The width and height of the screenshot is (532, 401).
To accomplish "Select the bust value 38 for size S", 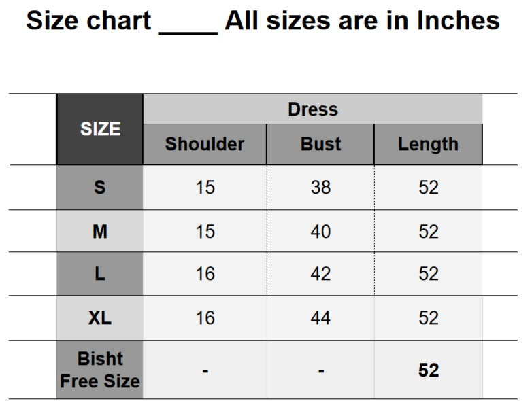I will 320,187.
